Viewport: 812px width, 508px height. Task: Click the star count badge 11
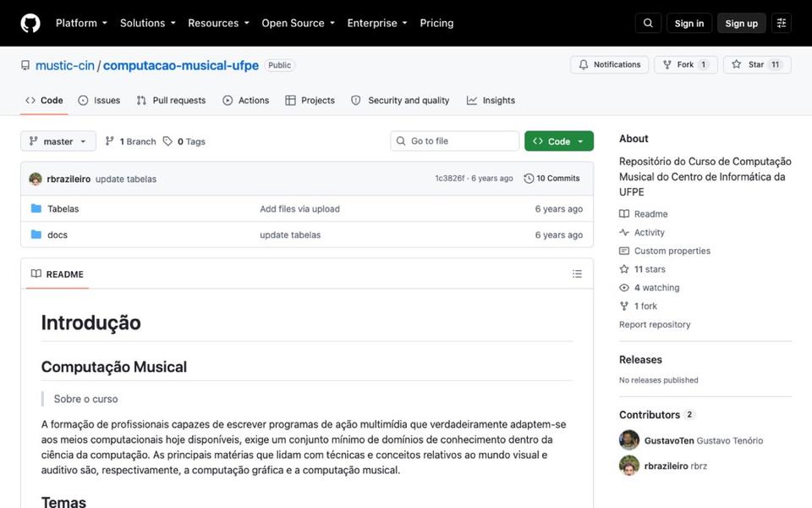coord(776,65)
